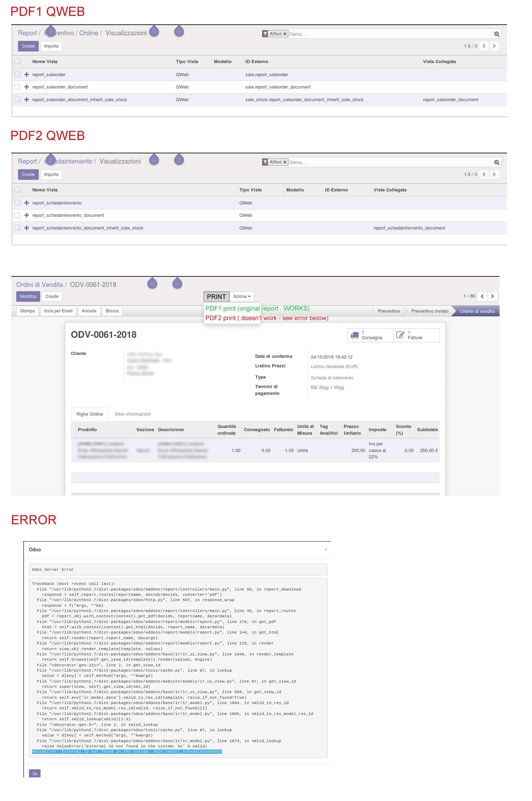Screen dimensions: 532x801
Task: Open the PRINT dropdown button
Action: tap(216, 296)
